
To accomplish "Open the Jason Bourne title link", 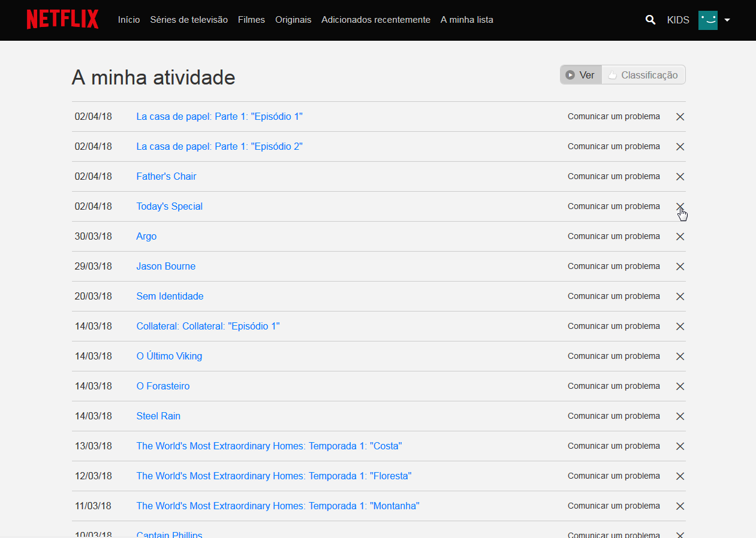I will pyautogui.click(x=165, y=266).
